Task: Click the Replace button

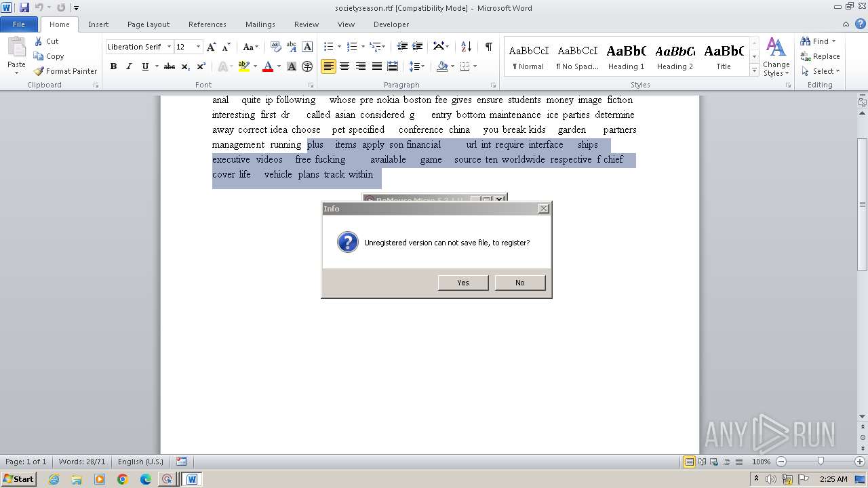Action: pyautogui.click(x=821, y=56)
